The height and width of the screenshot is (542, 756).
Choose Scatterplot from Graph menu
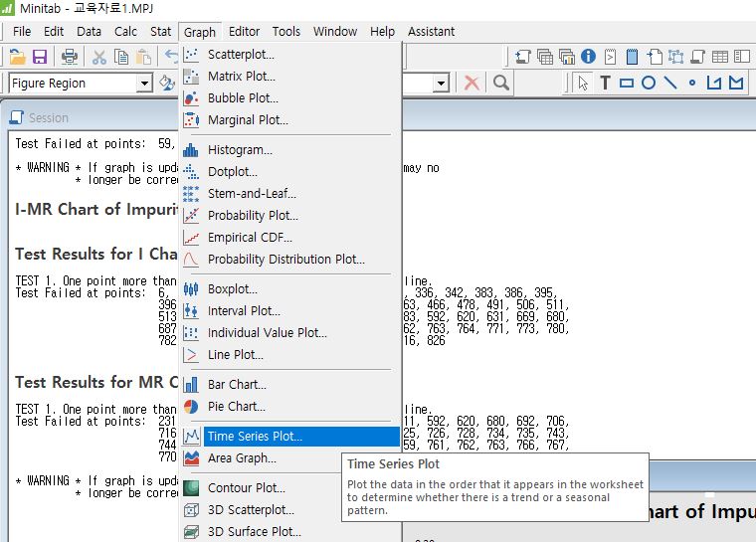290,55
